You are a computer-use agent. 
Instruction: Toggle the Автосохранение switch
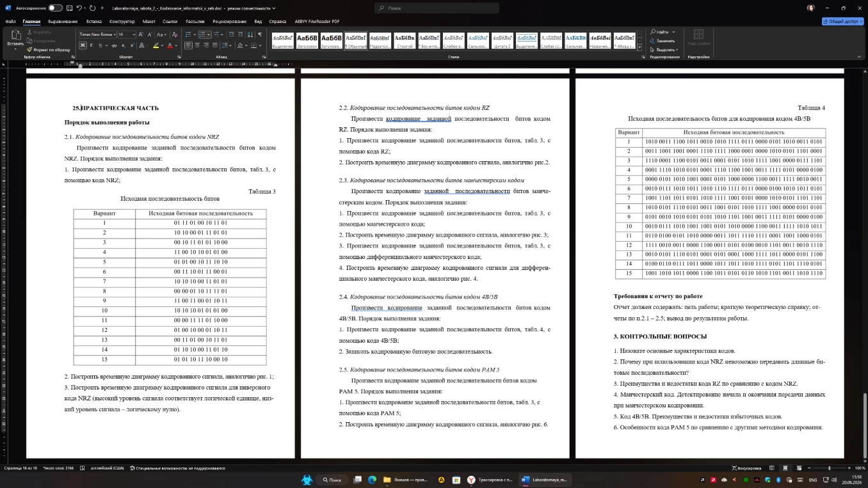point(56,8)
